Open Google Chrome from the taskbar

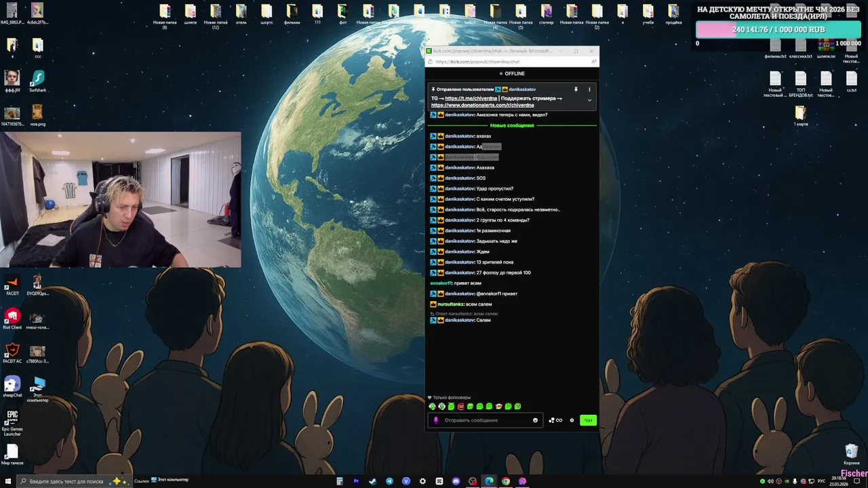(506, 481)
